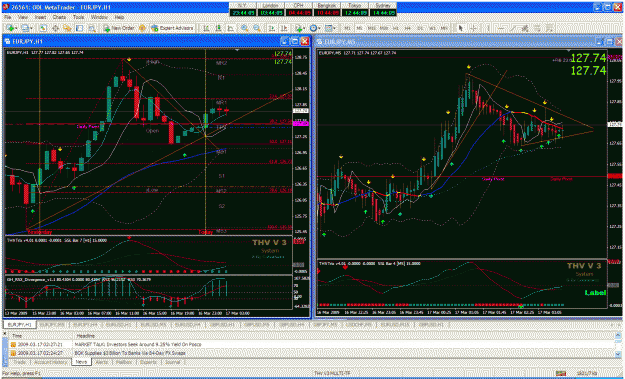Screen dimensions: 625x379
Task: Switch to the EURJPY,H1 chart tab
Action: pyautogui.click(x=20, y=325)
